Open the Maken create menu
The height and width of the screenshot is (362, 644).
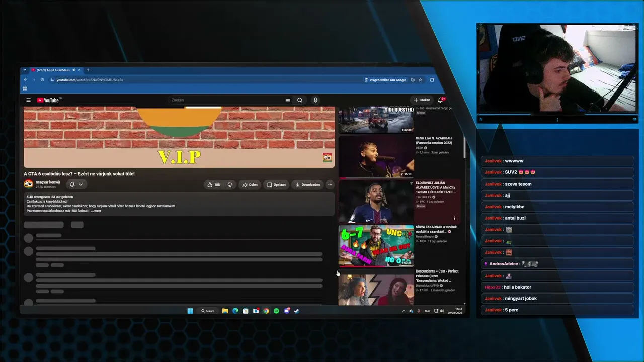422,100
